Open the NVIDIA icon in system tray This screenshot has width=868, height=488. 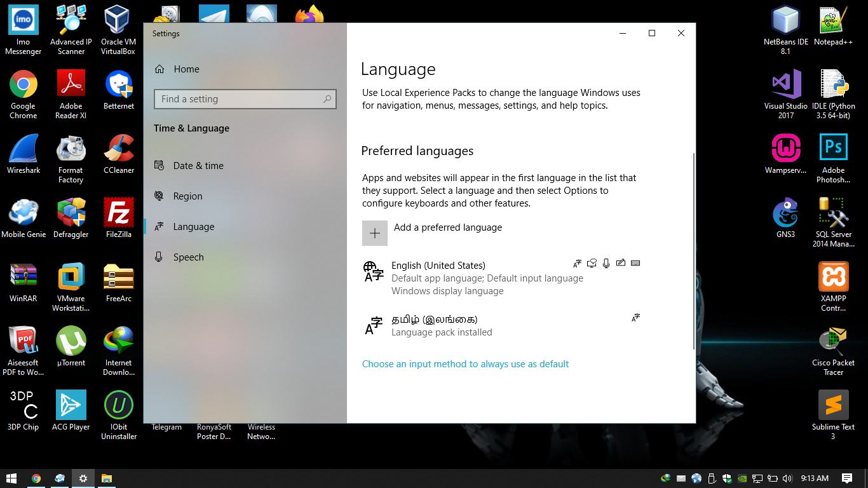point(742,478)
